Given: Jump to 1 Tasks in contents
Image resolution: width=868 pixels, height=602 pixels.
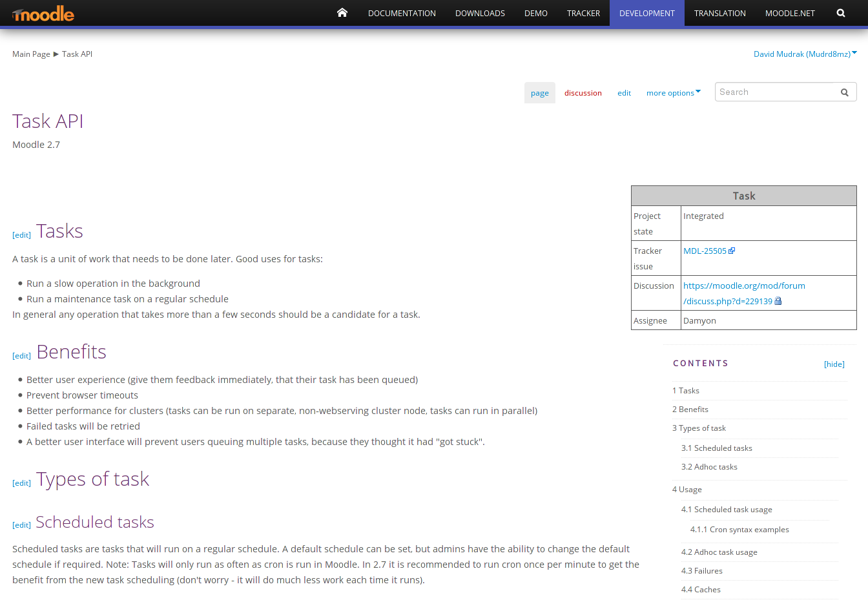Looking at the screenshot, I should pos(686,391).
